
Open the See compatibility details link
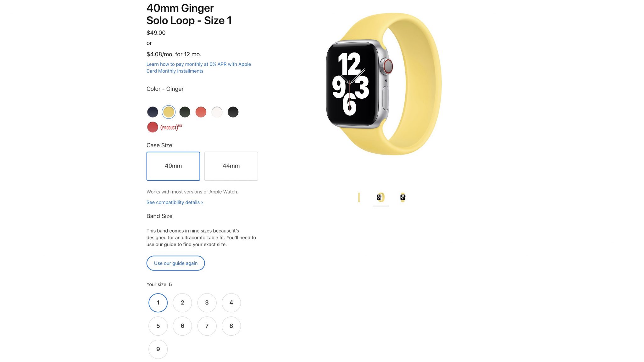pyautogui.click(x=175, y=202)
